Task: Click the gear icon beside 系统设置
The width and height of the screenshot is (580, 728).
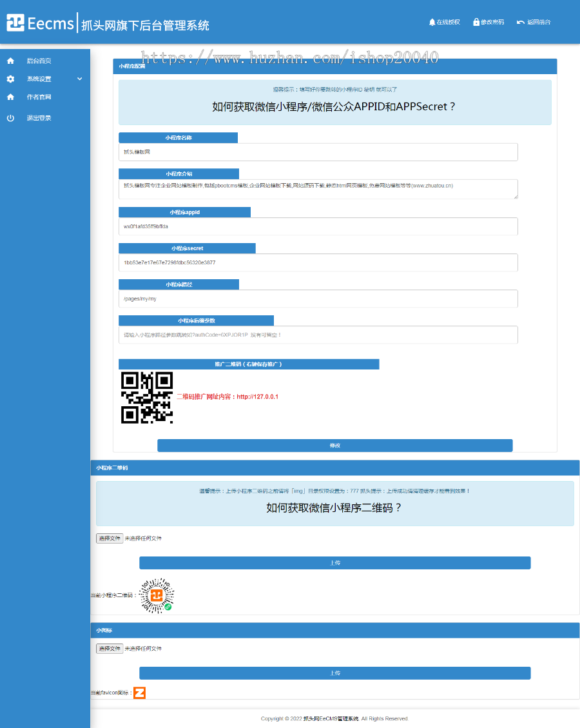Action: pyautogui.click(x=11, y=79)
